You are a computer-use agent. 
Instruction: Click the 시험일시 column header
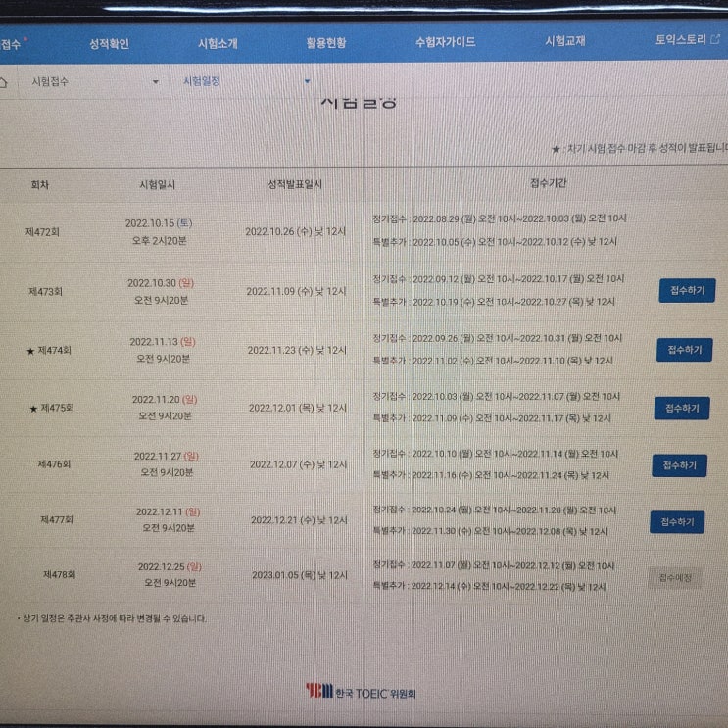click(x=158, y=185)
